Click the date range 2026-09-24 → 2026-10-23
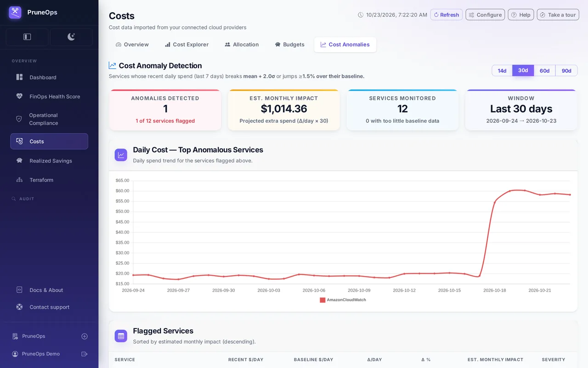 tap(521, 121)
